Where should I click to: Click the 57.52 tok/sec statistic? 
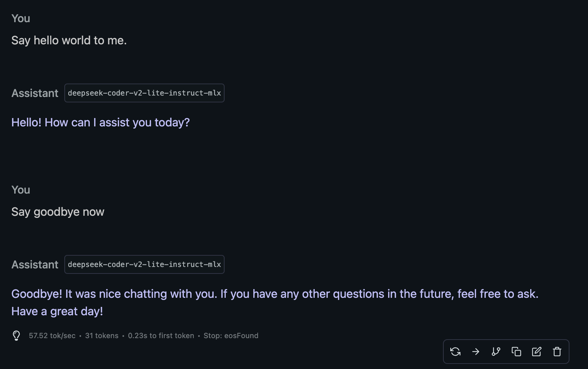click(52, 336)
